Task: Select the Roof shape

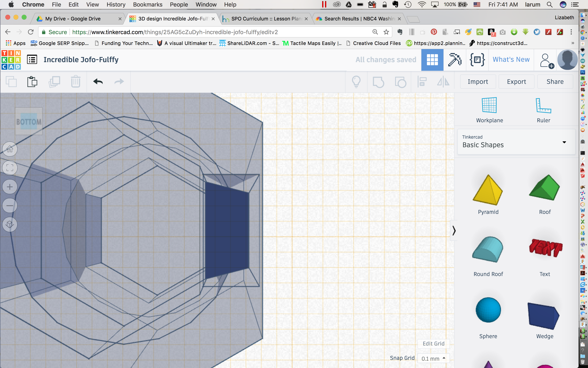Action: 545,194
